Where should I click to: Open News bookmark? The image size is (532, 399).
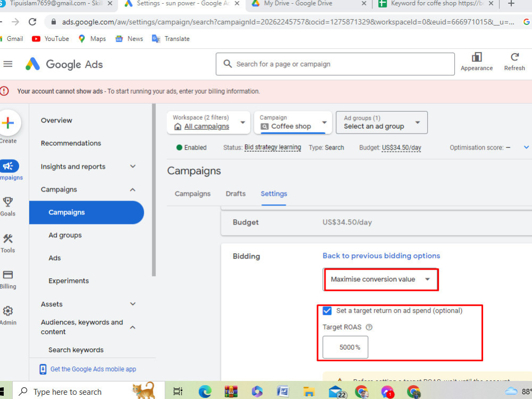(x=129, y=39)
